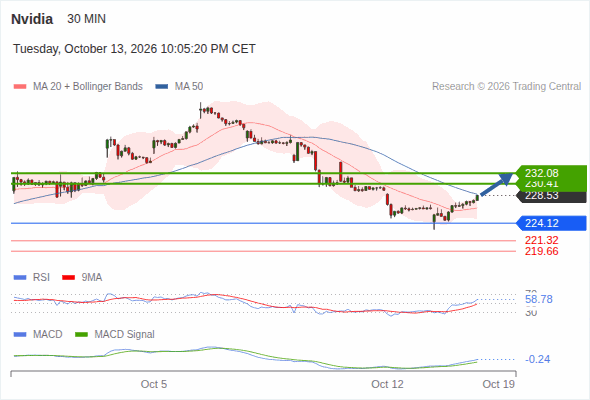Click the MACD legend label
The height and width of the screenshot is (400, 590).
click(x=48, y=335)
